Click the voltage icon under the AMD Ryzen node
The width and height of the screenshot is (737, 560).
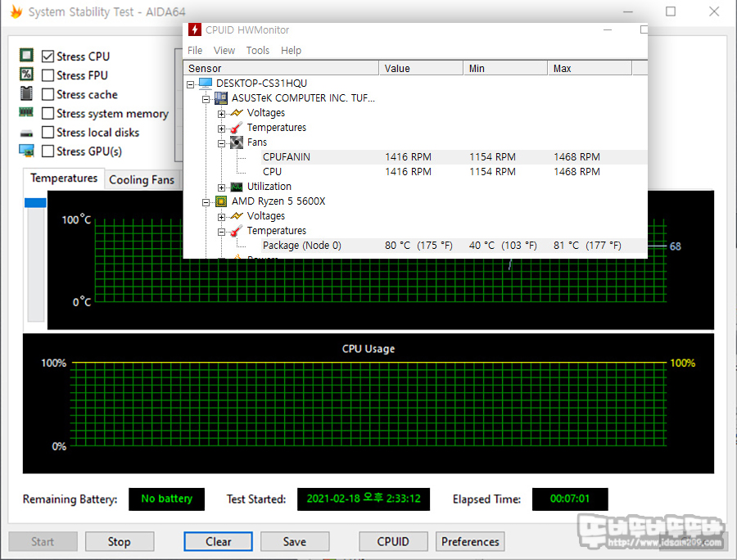237,216
